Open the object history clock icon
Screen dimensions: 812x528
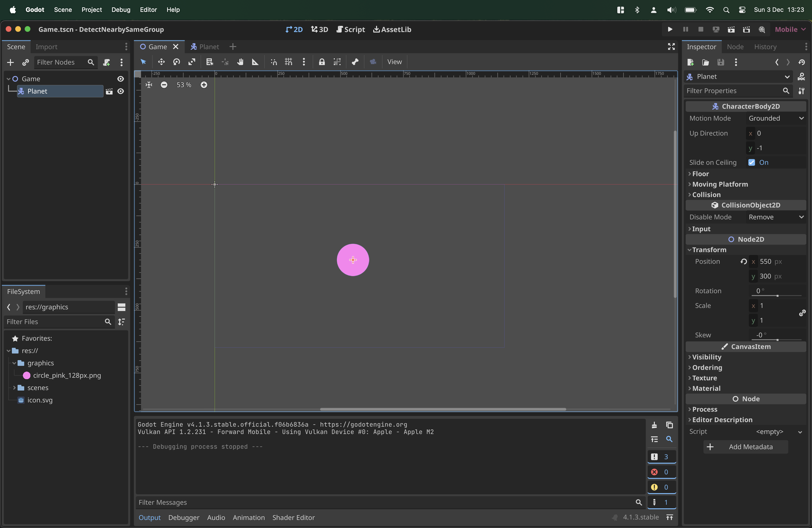point(802,62)
